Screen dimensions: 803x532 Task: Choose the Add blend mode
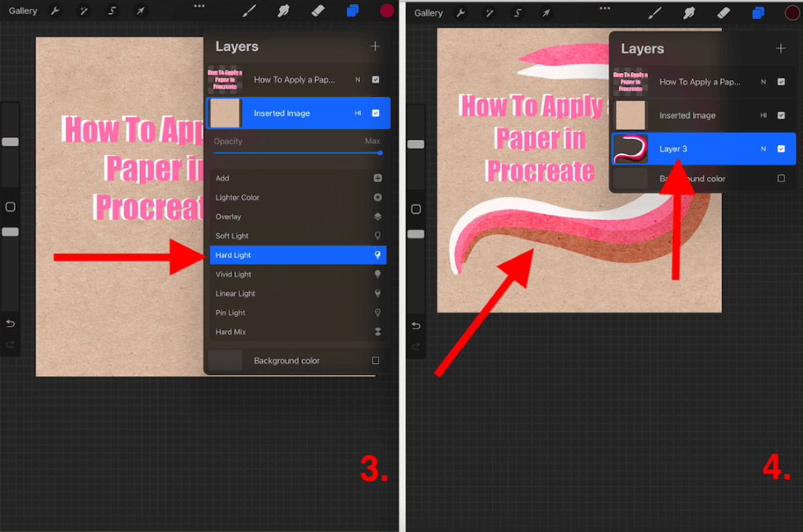298,178
